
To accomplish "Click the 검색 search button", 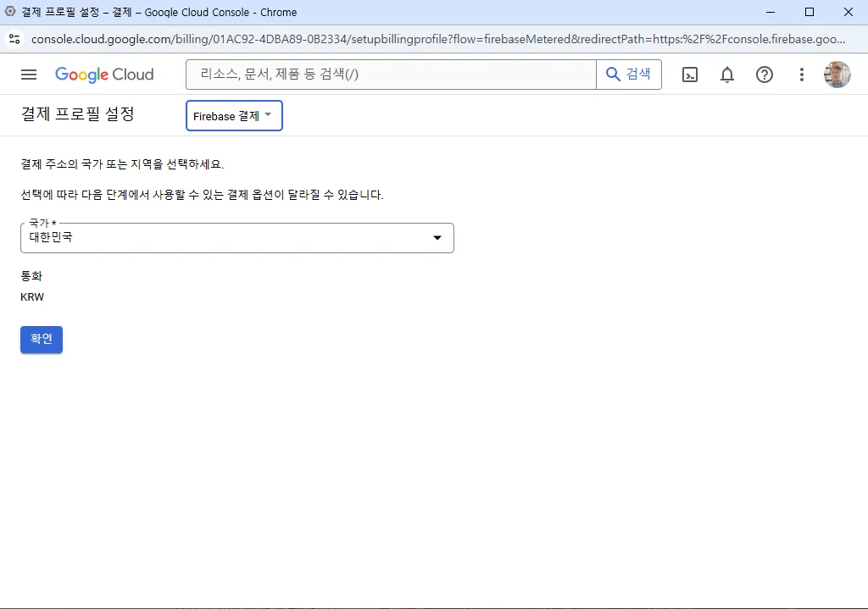I will (x=629, y=75).
